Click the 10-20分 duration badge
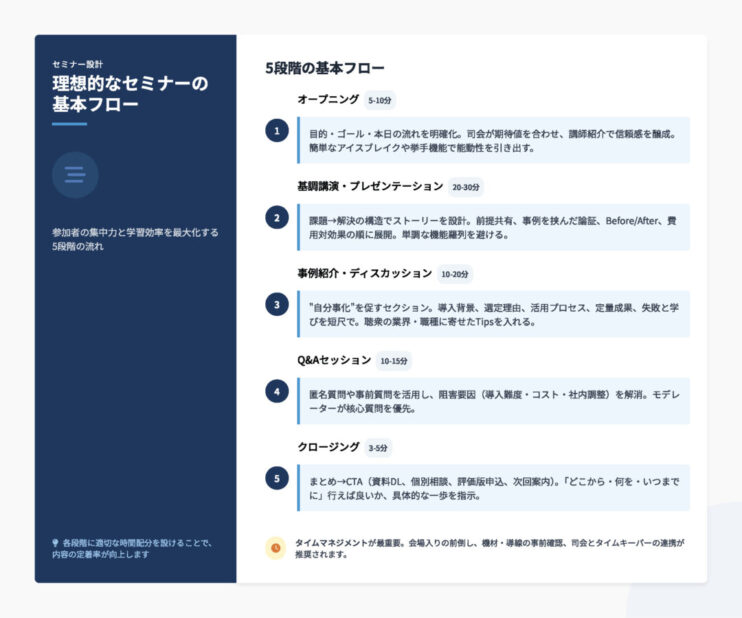The width and height of the screenshot is (742, 618). coord(455,274)
